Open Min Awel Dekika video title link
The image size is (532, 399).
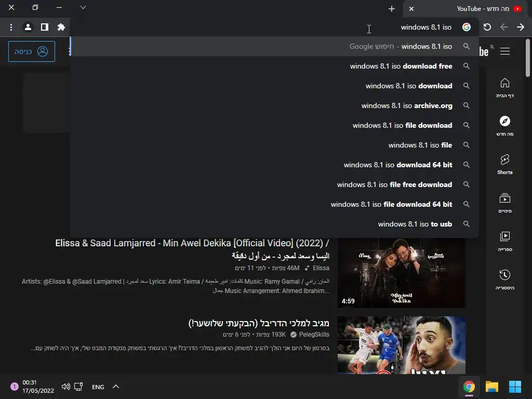point(192,249)
